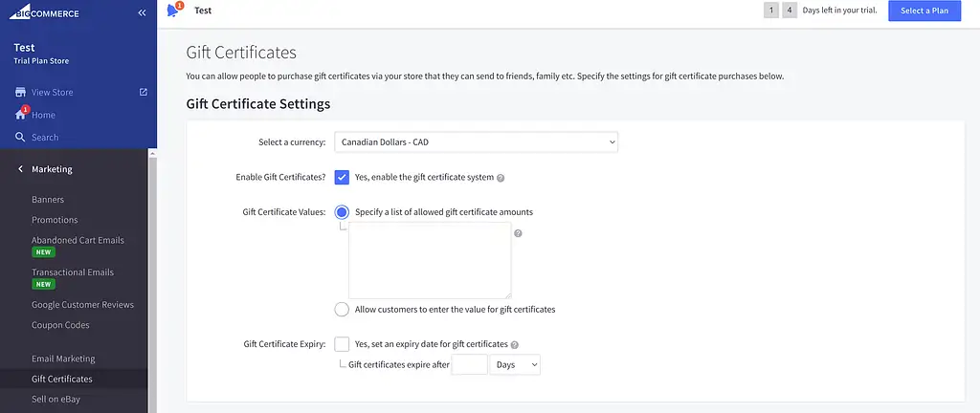980x413 pixels.
Task: Open help icon beside enable gift certificate system
Action: (x=501, y=178)
